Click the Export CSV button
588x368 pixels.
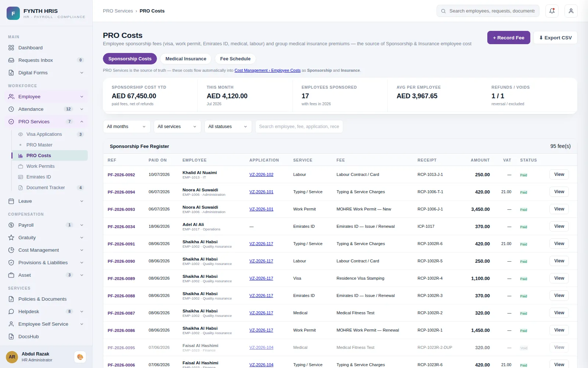click(555, 38)
